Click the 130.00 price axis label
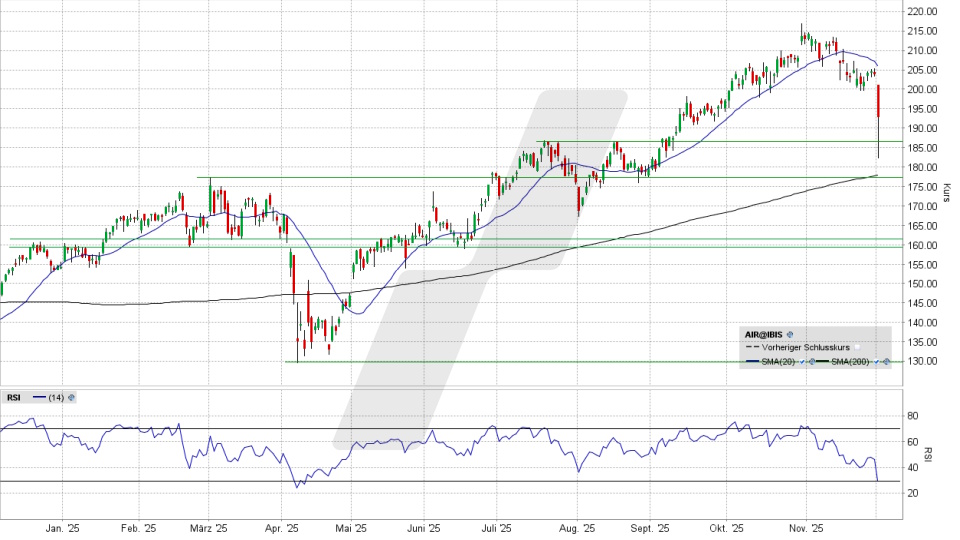Viewport: 960px width, 540px height. [921, 362]
